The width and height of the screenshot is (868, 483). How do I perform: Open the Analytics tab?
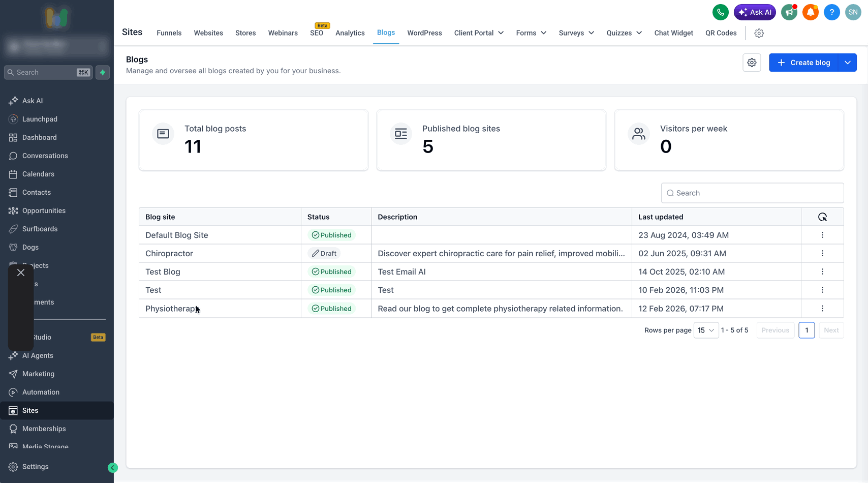click(350, 33)
